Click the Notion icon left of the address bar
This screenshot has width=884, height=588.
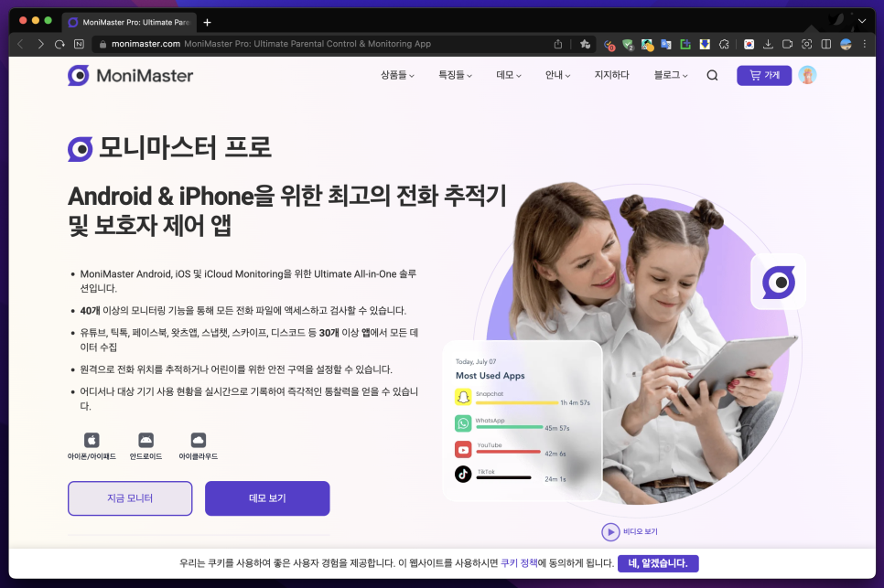(80, 44)
